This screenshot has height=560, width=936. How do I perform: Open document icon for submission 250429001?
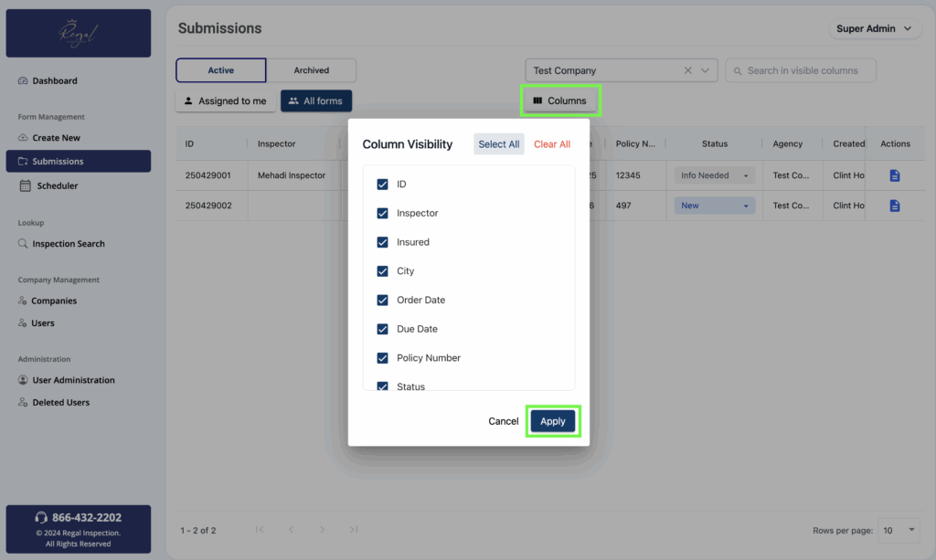point(895,175)
